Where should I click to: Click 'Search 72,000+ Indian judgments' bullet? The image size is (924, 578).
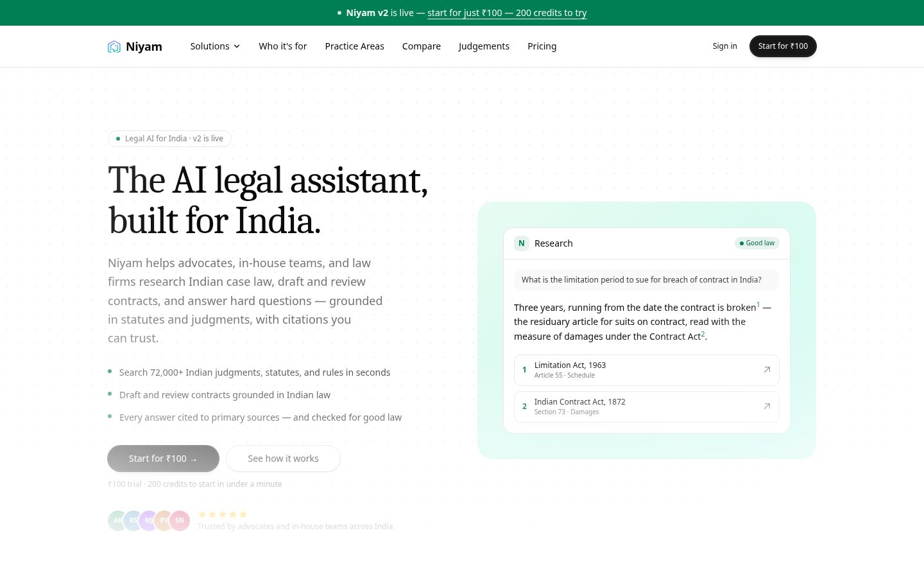coord(255,372)
